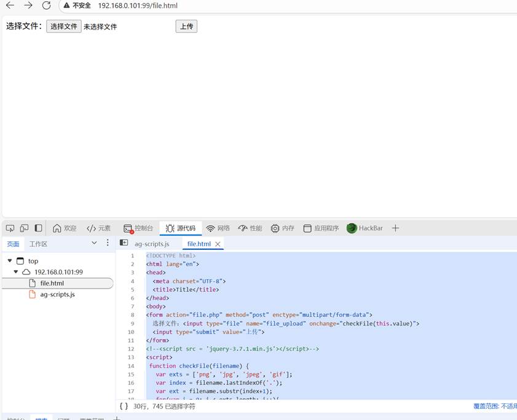Screen dimensions: 517x420
Task: Click the meta charset="UTF-8" code line
Action: tap(189, 281)
